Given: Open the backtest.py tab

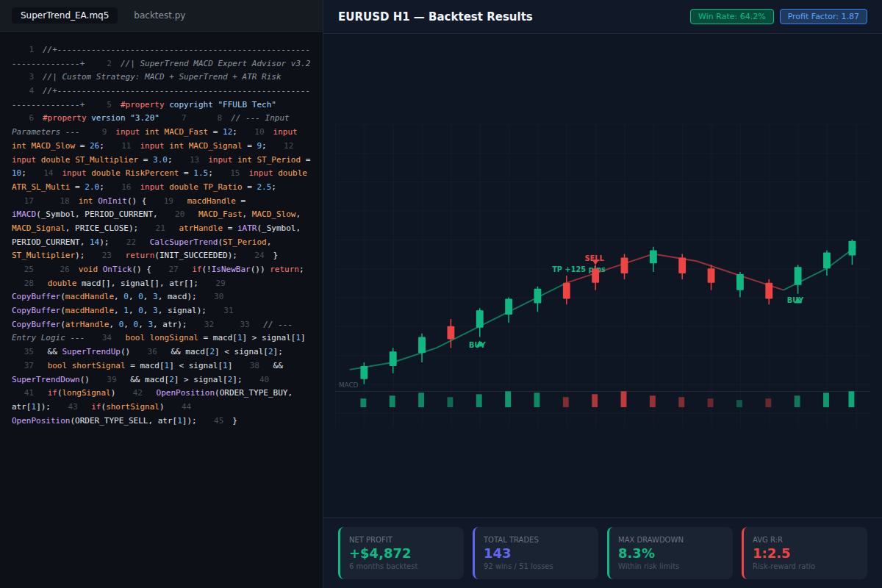Looking at the screenshot, I should click(159, 15).
